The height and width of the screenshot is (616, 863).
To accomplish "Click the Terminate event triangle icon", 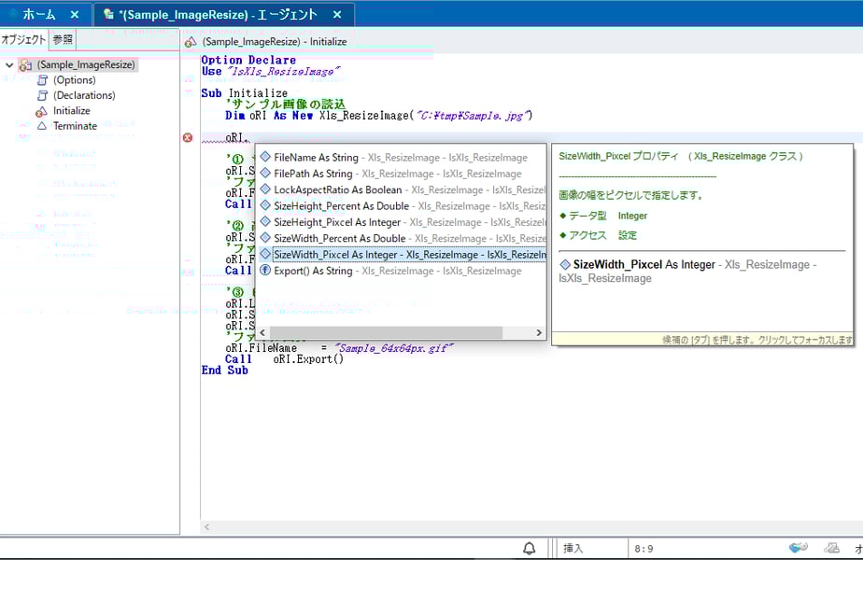I will [x=42, y=126].
